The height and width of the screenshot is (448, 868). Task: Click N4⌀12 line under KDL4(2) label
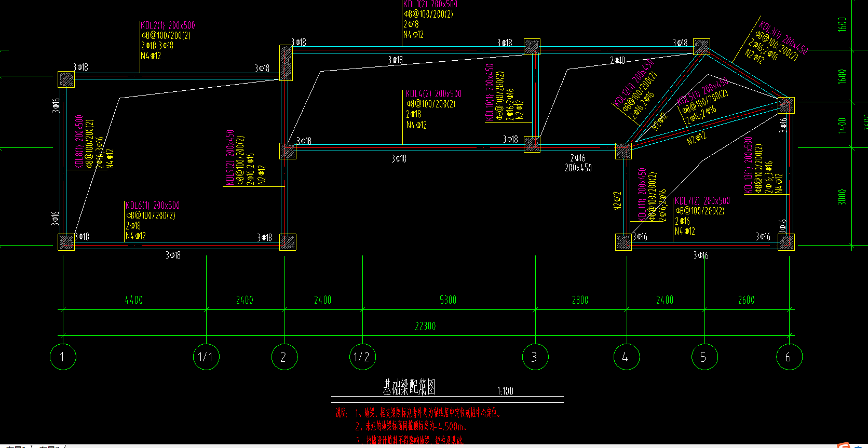416,125
